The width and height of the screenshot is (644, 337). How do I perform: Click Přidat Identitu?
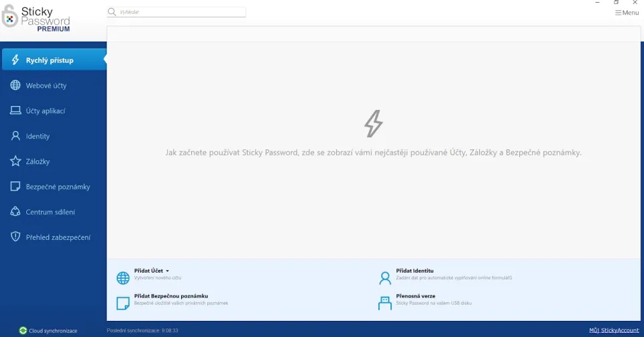pos(415,271)
